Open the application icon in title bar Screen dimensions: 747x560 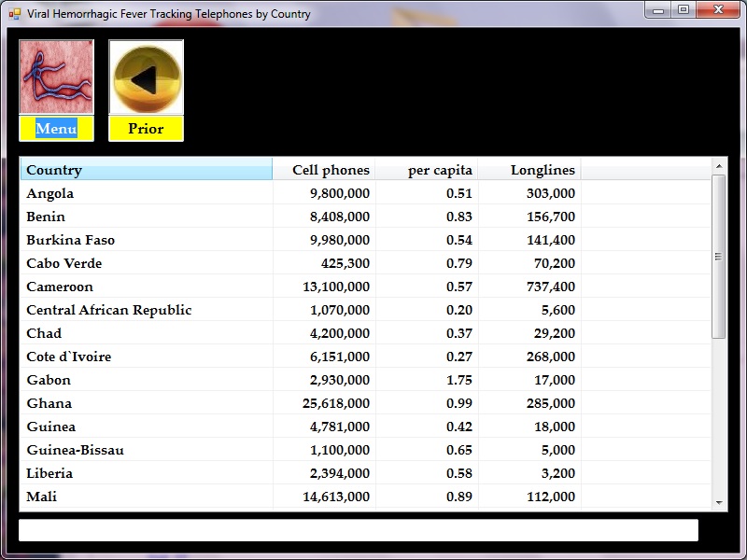(14, 14)
